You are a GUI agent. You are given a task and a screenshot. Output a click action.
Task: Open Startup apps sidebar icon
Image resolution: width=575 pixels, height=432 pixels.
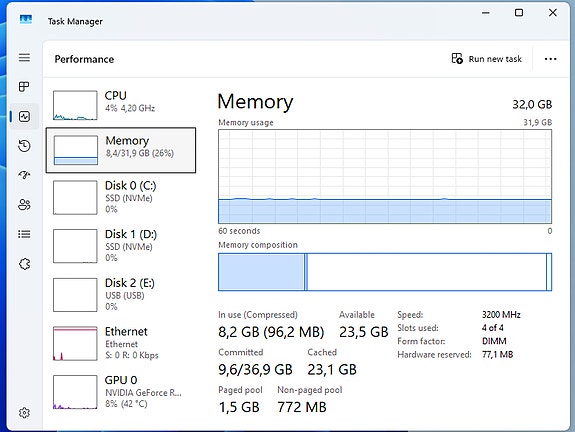(25, 175)
